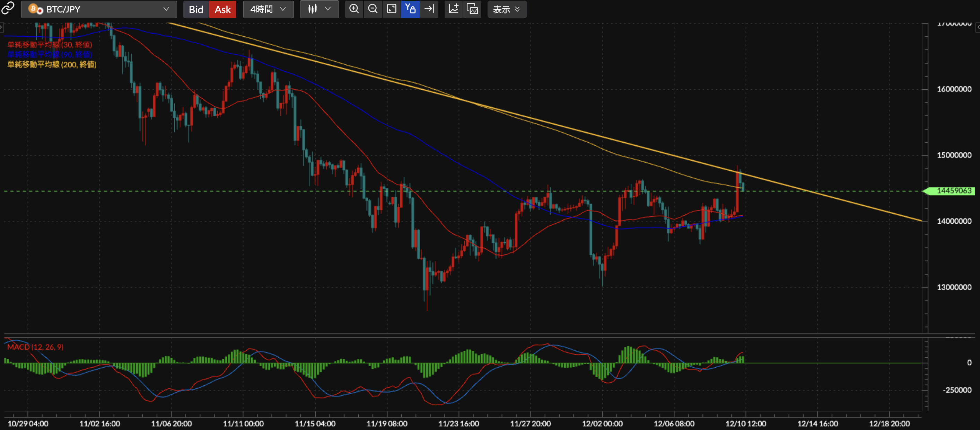
Task: Click the left edge panel expand arrow
Action: tap(1, 27)
